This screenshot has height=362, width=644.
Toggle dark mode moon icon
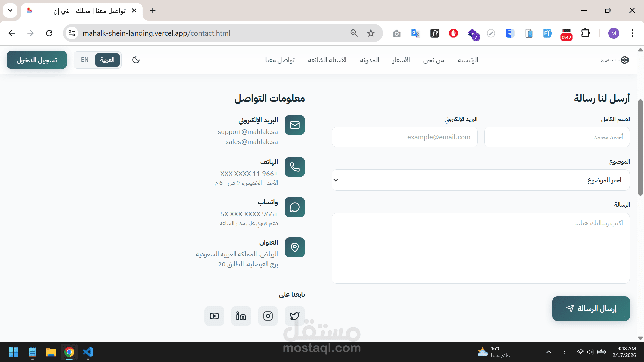[136, 60]
